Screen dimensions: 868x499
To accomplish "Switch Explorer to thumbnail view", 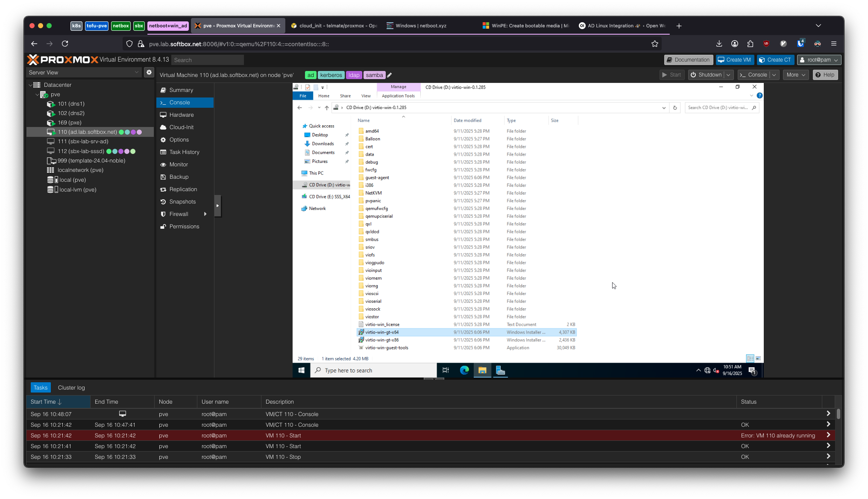I will [758, 358].
